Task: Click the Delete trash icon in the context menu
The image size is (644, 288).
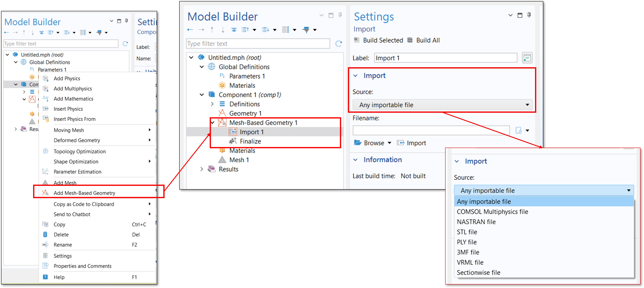Action: pos(45,234)
